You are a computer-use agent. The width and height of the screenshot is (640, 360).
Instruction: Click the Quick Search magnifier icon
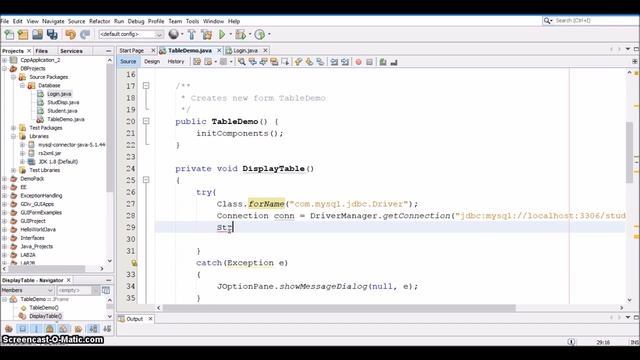point(547,20)
